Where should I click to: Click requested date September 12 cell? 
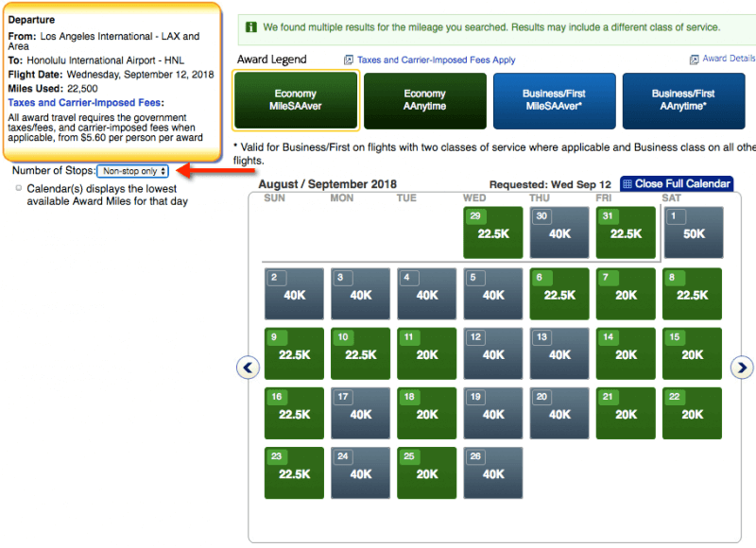pos(492,353)
